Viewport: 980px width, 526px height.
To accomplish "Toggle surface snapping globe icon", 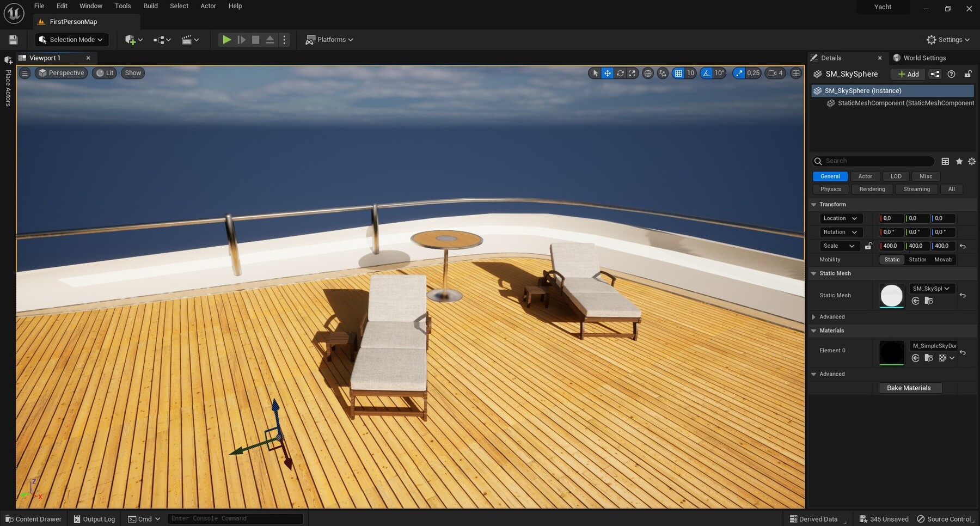I will coord(648,73).
